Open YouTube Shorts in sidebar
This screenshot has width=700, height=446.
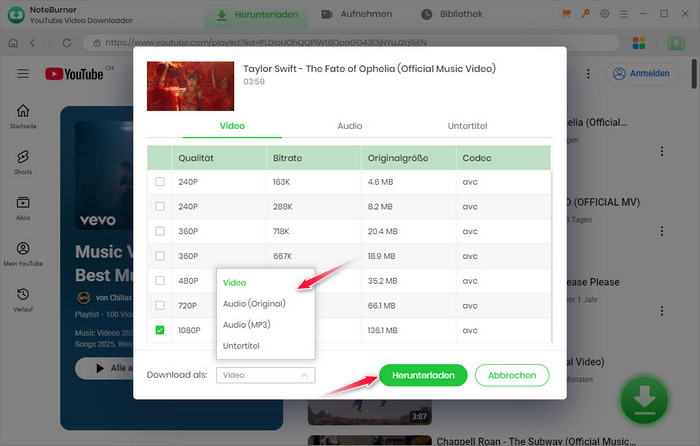[x=23, y=162]
